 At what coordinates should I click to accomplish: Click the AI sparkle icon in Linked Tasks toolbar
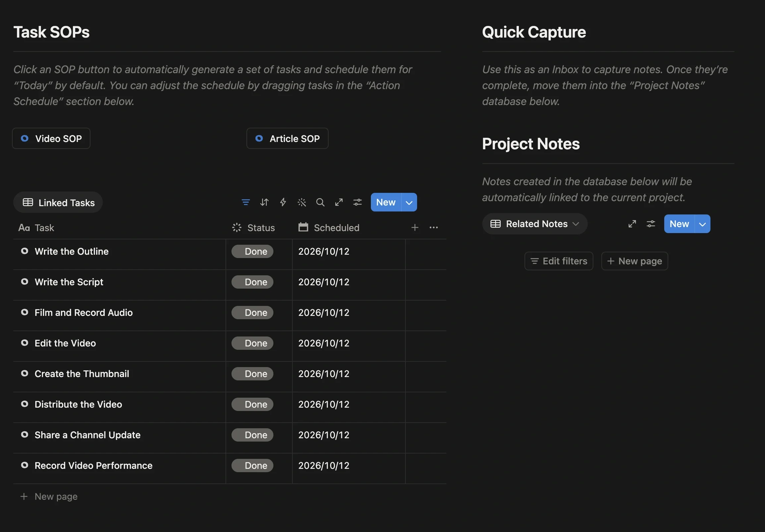click(x=302, y=202)
